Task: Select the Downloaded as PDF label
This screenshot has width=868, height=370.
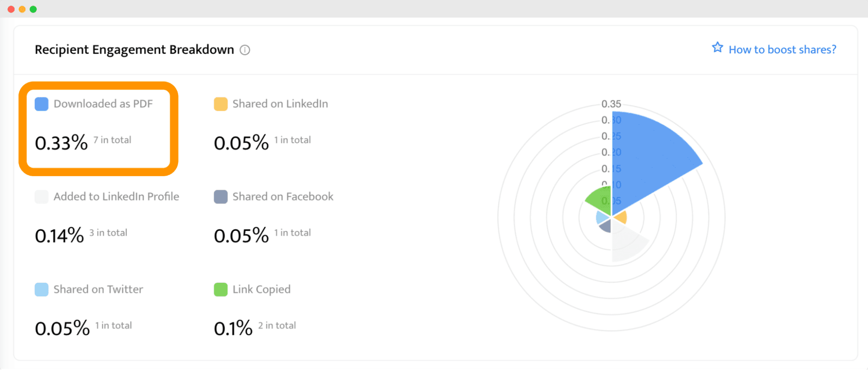Action: pyautogui.click(x=103, y=104)
